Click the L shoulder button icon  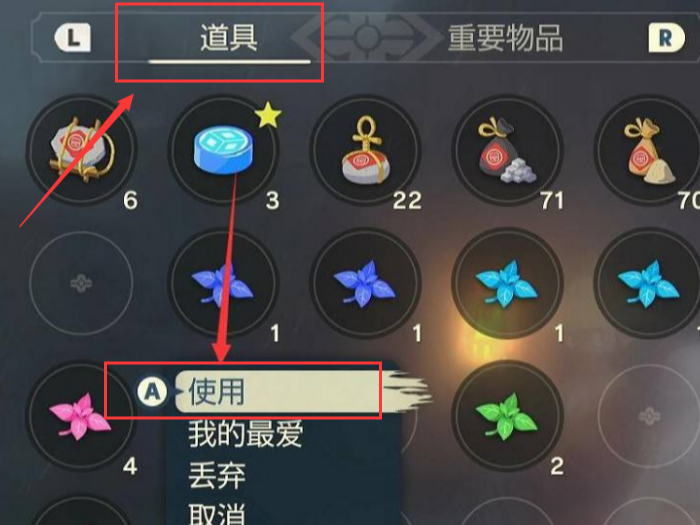[x=73, y=38]
